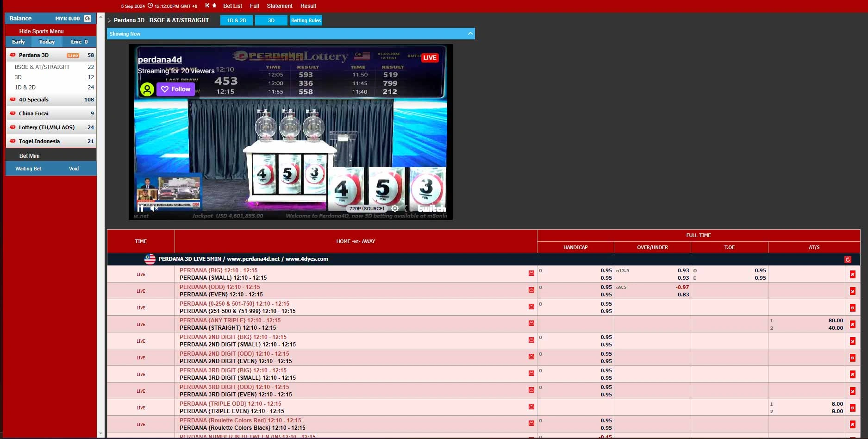Click the K icon in top bar

207,6
